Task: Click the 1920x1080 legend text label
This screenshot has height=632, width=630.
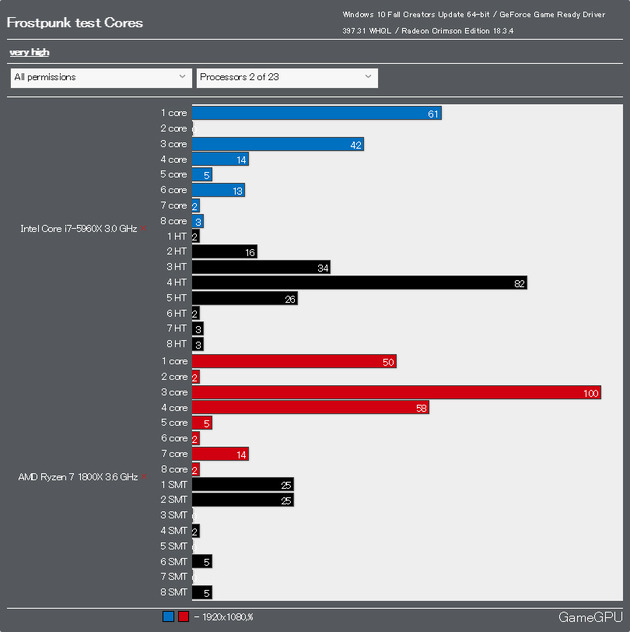Action: click(224, 617)
